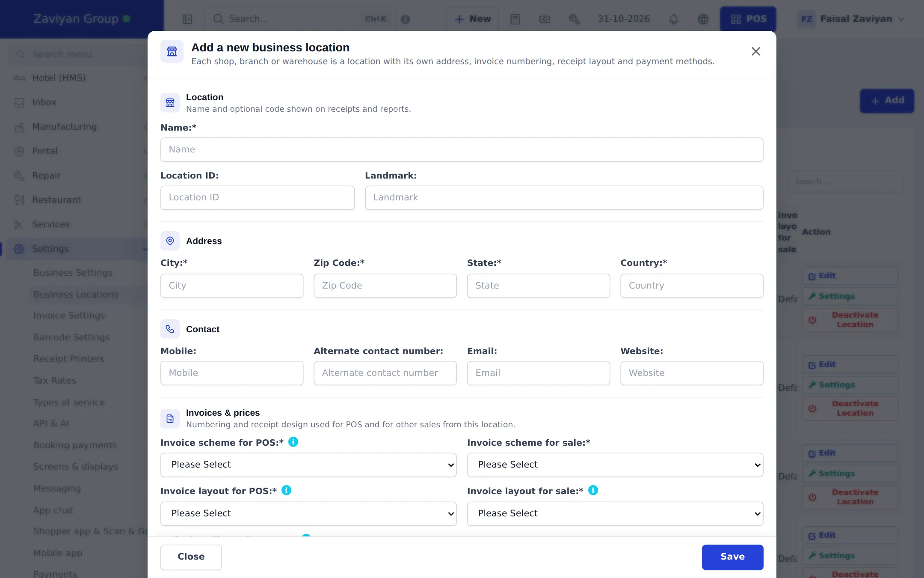Click into the Email field
The image size is (924, 578).
point(539,373)
